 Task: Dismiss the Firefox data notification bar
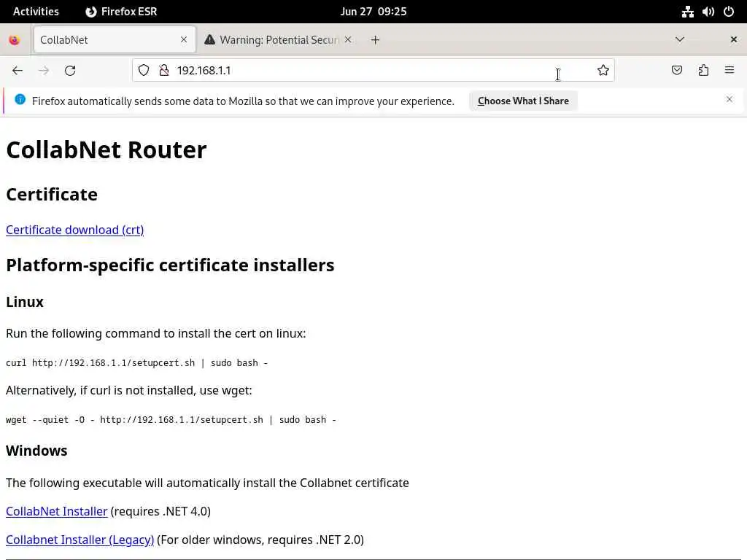point(729,99)
